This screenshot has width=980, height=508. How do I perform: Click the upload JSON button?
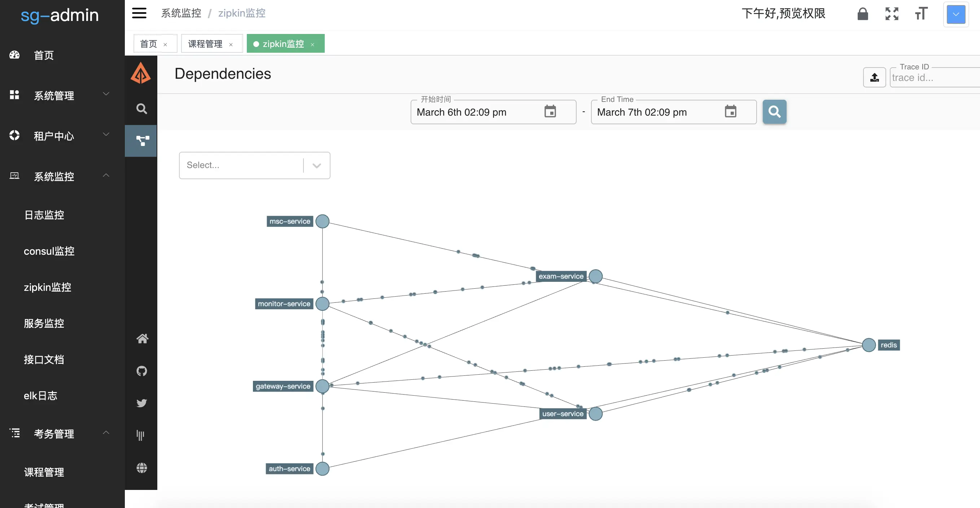pos(874,77)
